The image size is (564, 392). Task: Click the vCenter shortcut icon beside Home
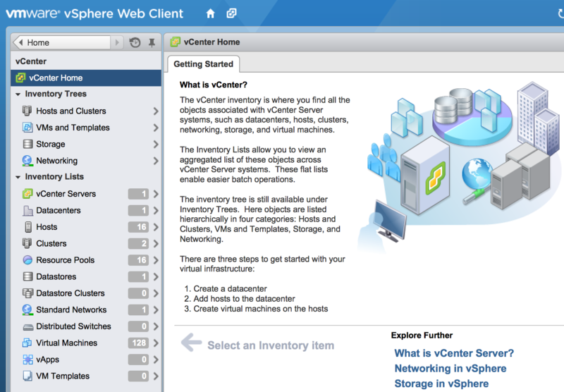[231, 13]
